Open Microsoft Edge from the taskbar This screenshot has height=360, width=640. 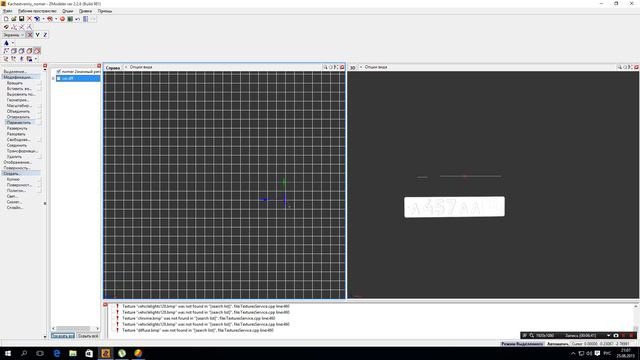(x=57, y=353)
